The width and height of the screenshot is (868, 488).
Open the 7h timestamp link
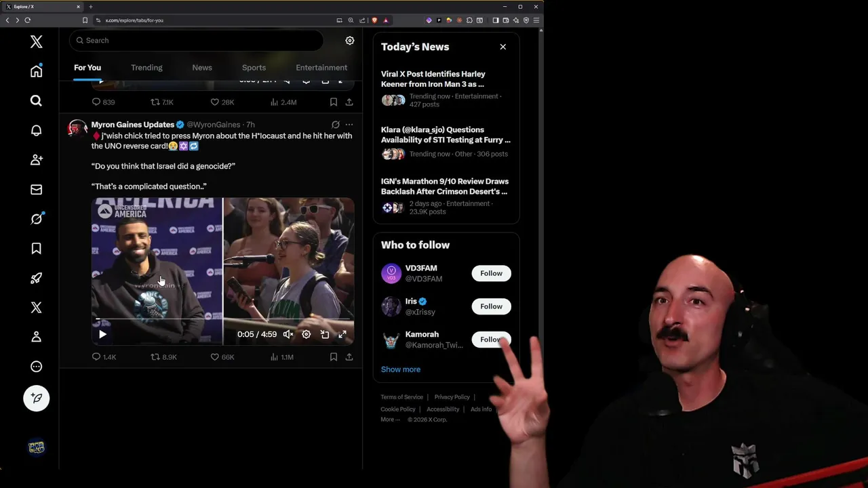click(x=250, y=125)
